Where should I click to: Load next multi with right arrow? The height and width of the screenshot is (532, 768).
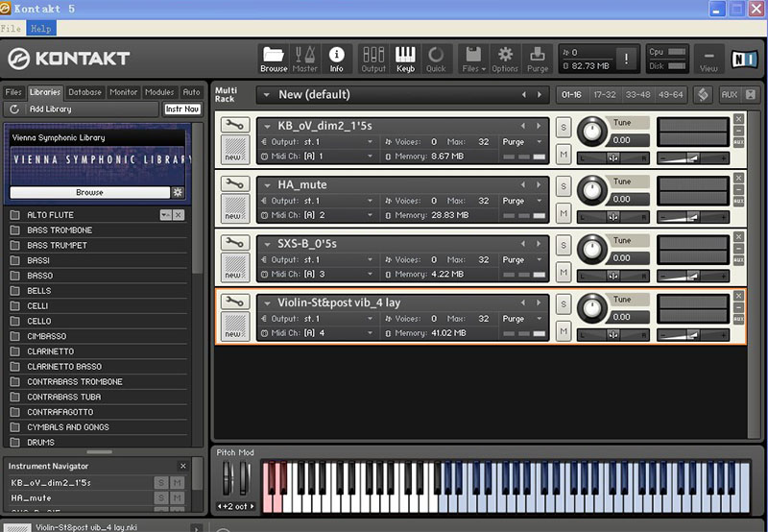click(x=540, y=94)
